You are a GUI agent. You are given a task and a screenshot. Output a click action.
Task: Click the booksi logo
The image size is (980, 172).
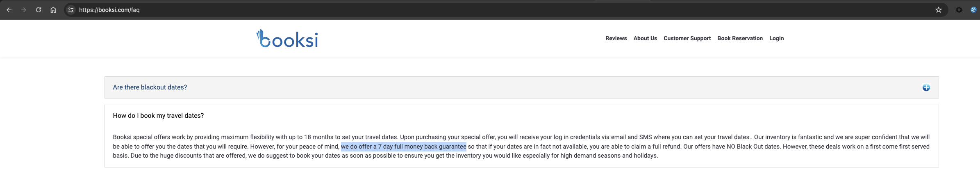tap(287, 39)
